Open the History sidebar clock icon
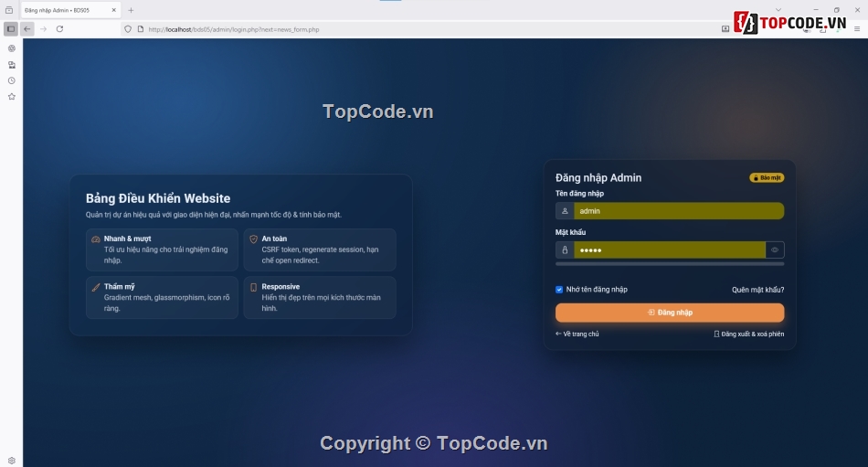Screen dimensions: 868x467 point(12,81)
